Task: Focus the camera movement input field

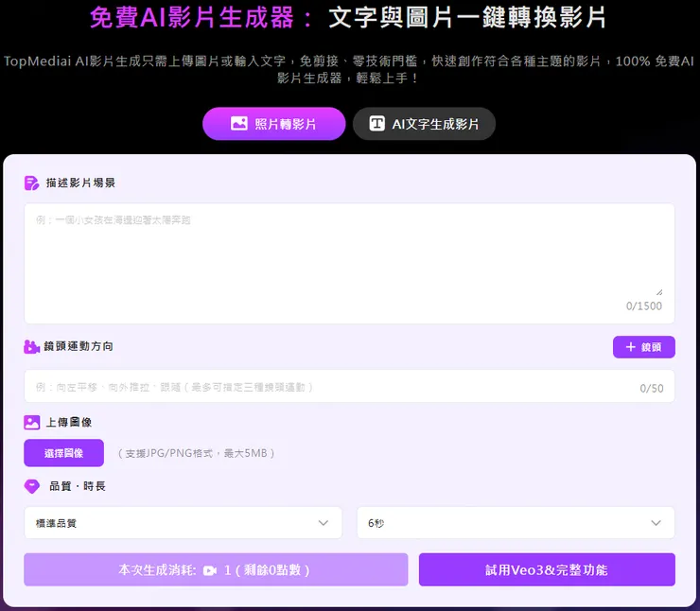Action: click(349, 387)
